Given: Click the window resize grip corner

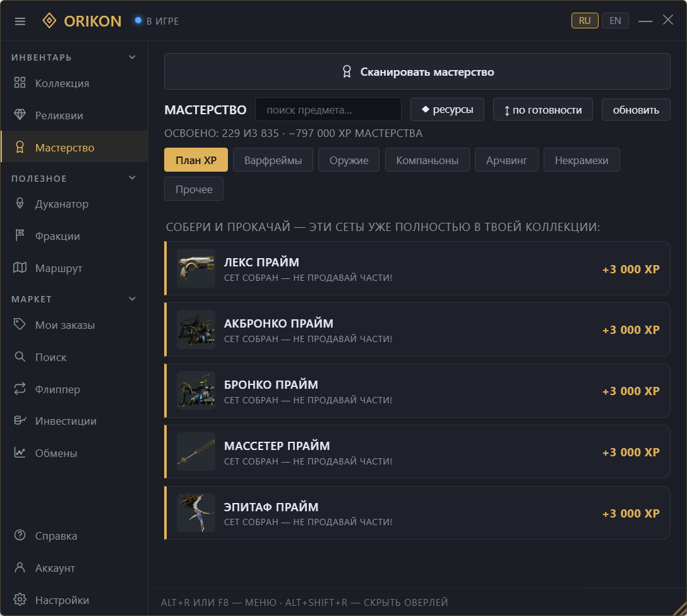Looking at the screenshot, I should point(679,608).
